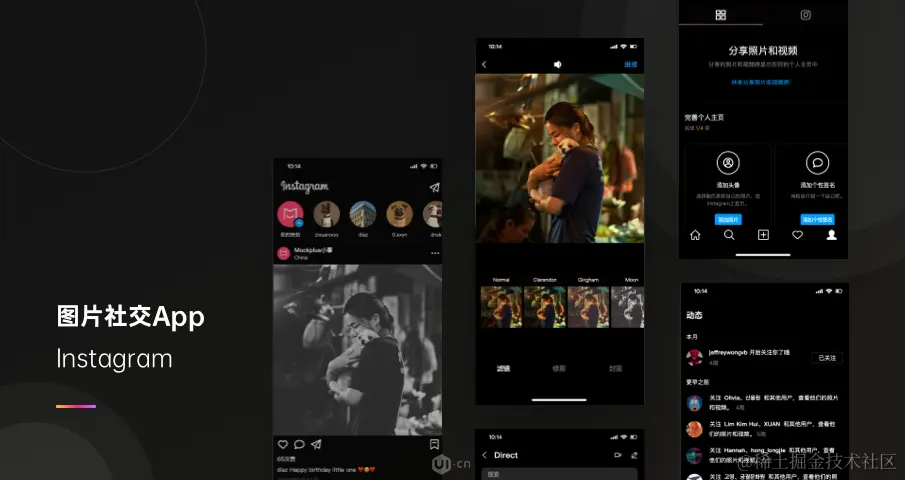Image resolution: width=905 pixels, height=480 pixels.
Task: Switch to the middle trim tab in editor
Action: pos(559,369)
